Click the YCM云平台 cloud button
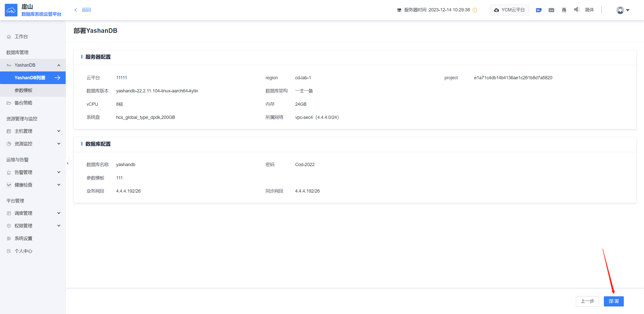 tap(509, 10)
